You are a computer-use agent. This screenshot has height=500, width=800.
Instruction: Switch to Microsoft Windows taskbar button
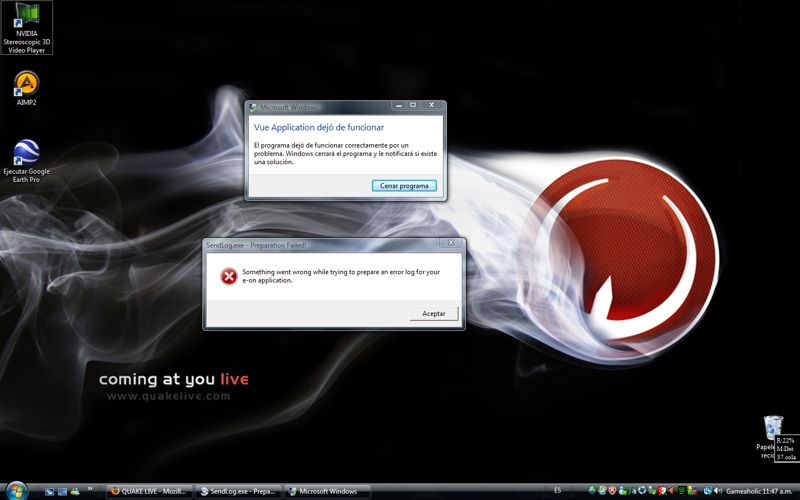click(327, 491)
